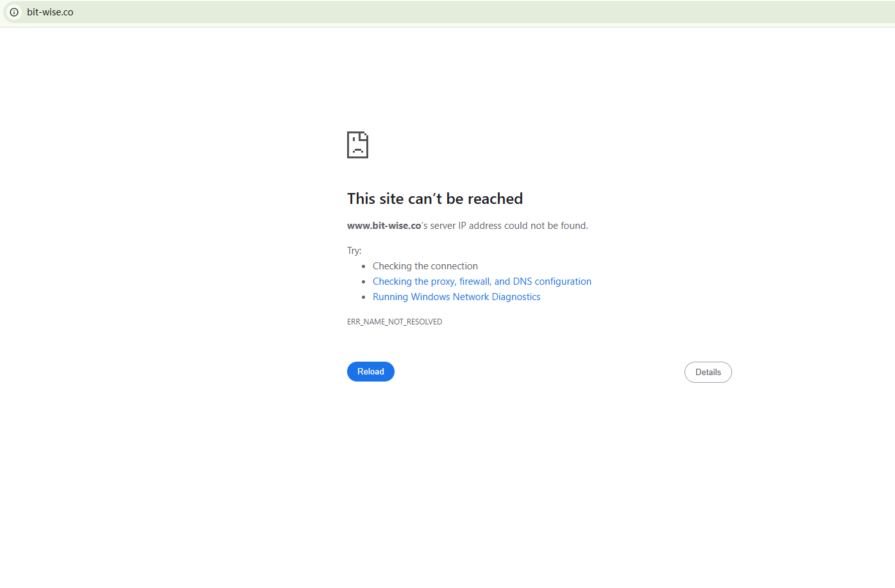Image resolution: width=895 pixels, height=588 pixels.
Task: Open the proxy, firewall, and DNS configuration link
Action: tap(482, 281)
